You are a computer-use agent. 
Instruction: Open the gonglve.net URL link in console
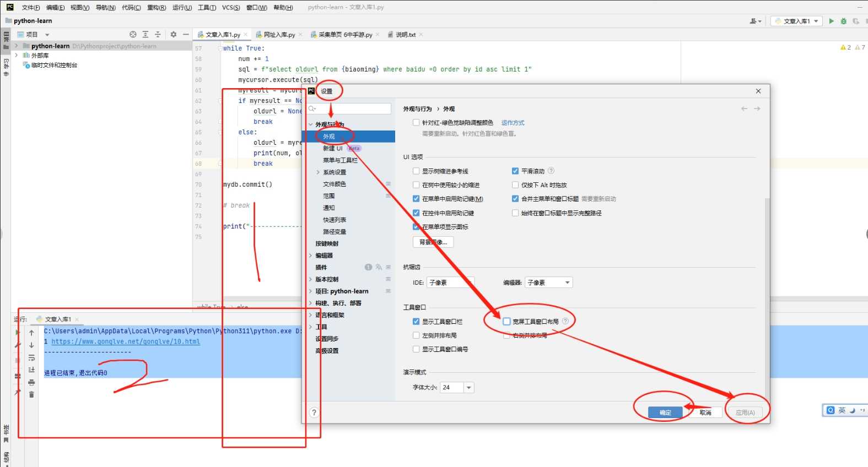click(126, 341)
